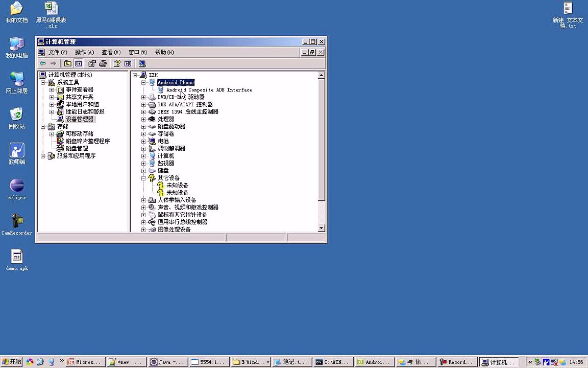Launch eclipse from the desktop
Screen dimensions: 588x368
click(x=17, y=189)
